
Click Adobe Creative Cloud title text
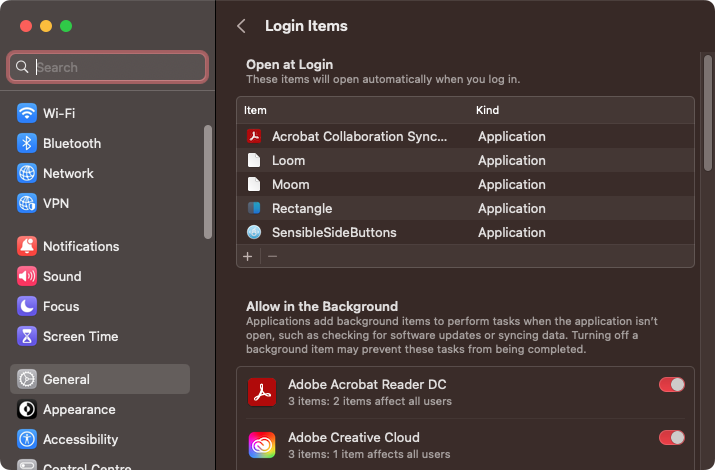coord(353,437)
